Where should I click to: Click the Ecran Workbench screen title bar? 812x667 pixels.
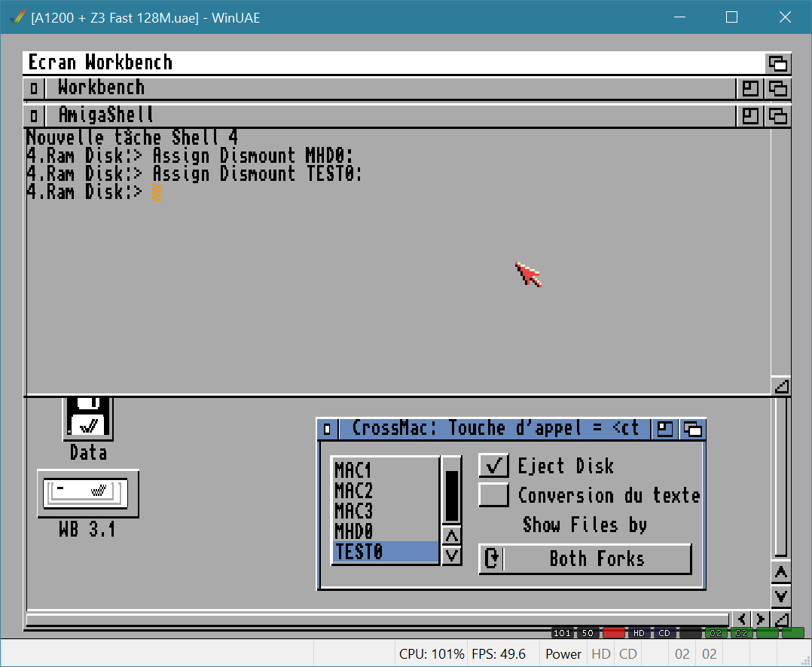pyautogui.click(x=393, y=63)
